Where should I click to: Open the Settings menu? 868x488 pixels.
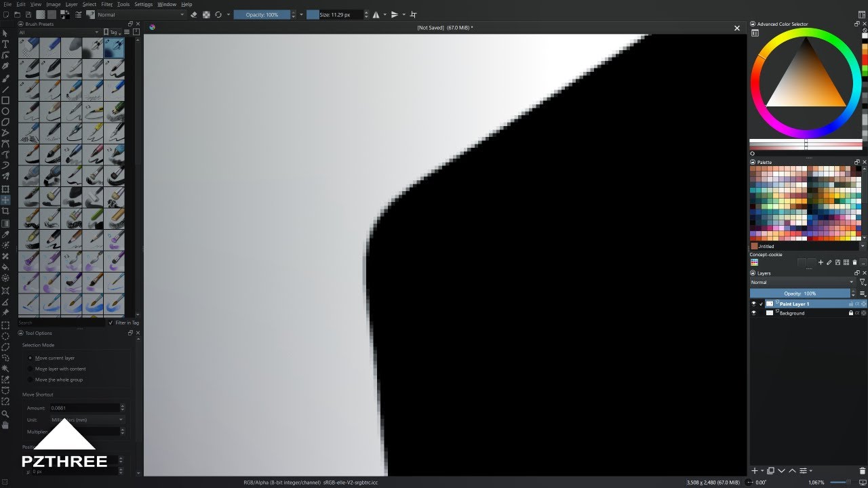click(143, 4)
